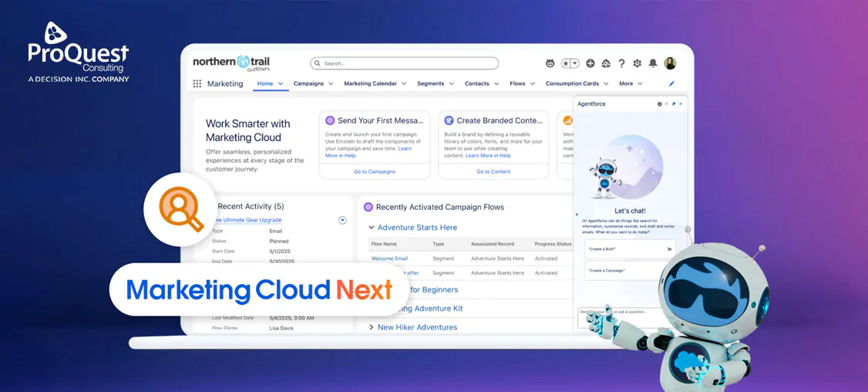
Task: Open the favorites list dropdown arrow
Action: point(574,64)
